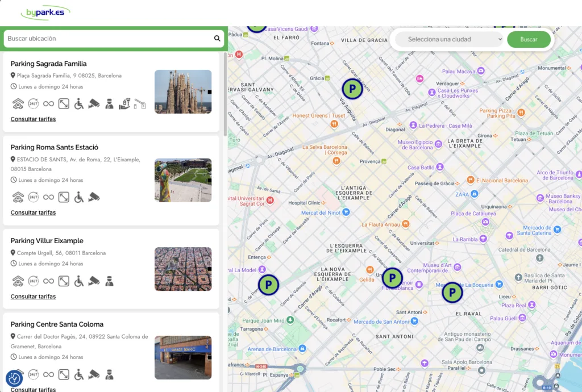This screenshot has height=392, width=582.
Task: Click Sagrada Familia 24/7 icon
Action: coord(34,104)
